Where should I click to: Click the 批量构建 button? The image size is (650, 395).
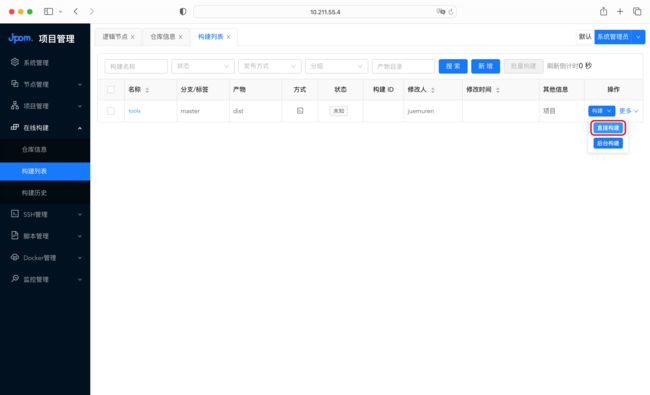point(524,66)
